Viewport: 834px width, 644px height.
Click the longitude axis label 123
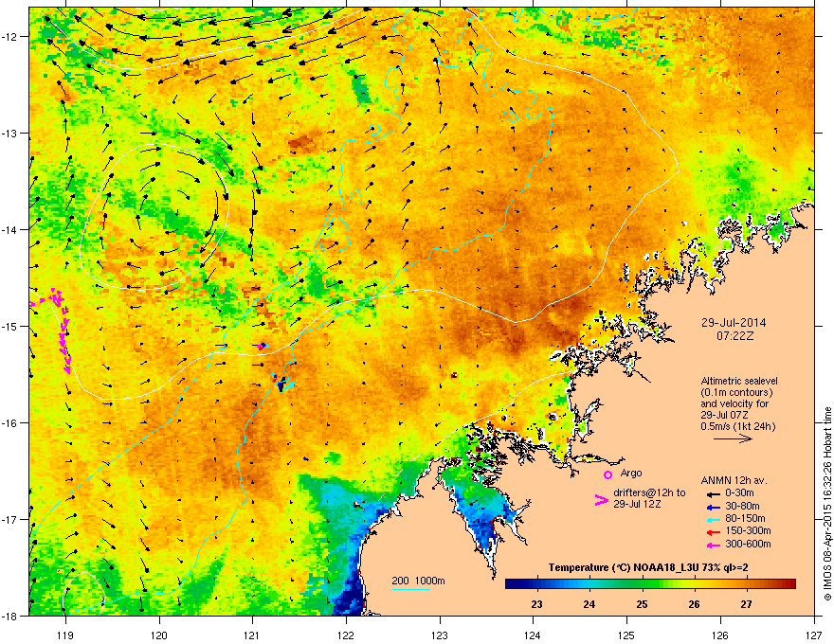pos(440,635)
